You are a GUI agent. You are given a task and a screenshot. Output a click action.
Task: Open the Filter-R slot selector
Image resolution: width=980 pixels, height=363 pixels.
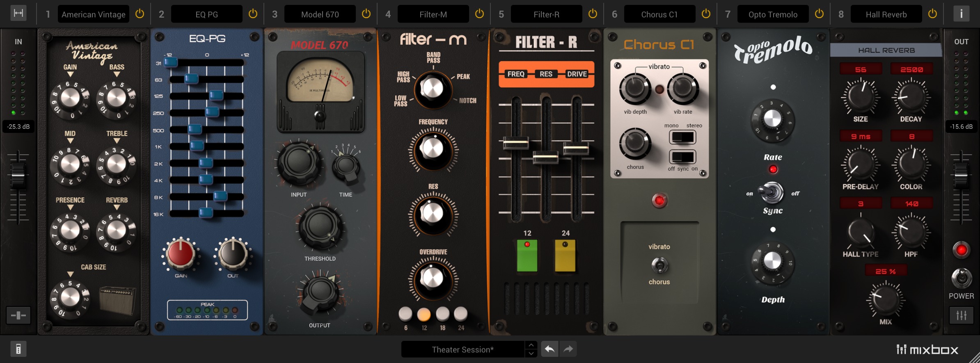point(547,14)
